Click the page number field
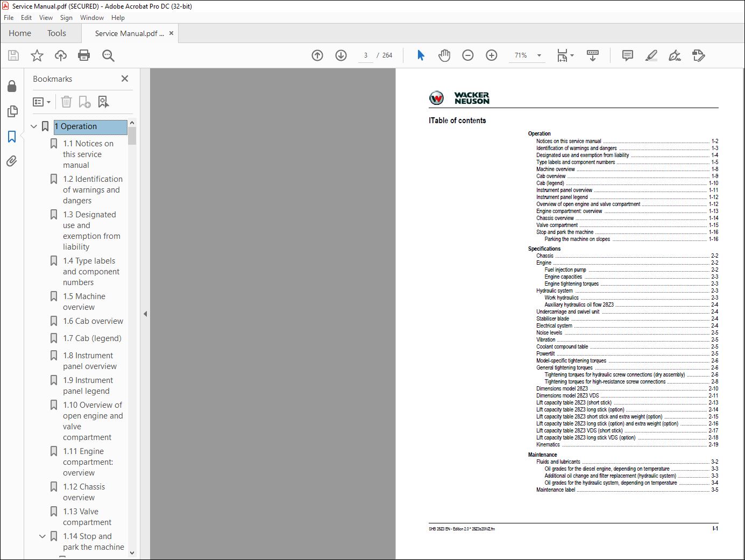The width and height of the screenshot is (745, 560). (366, 55)
